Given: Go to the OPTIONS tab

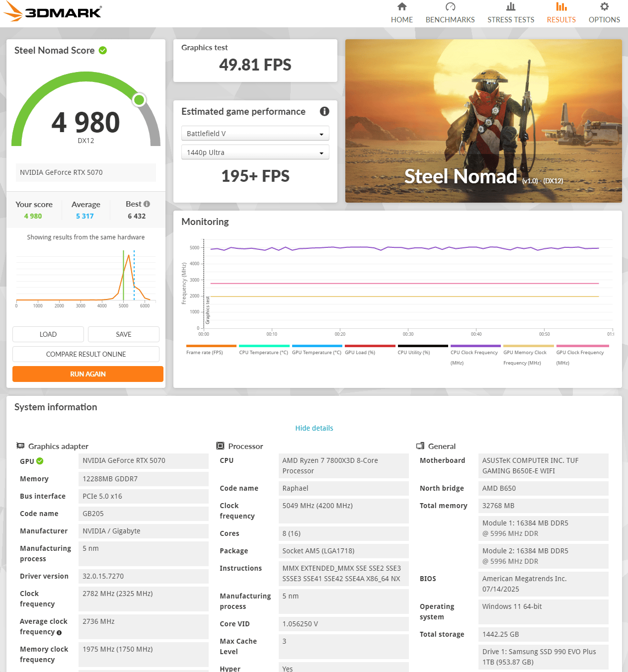Looking at the screenshot, I should (604, 20).
